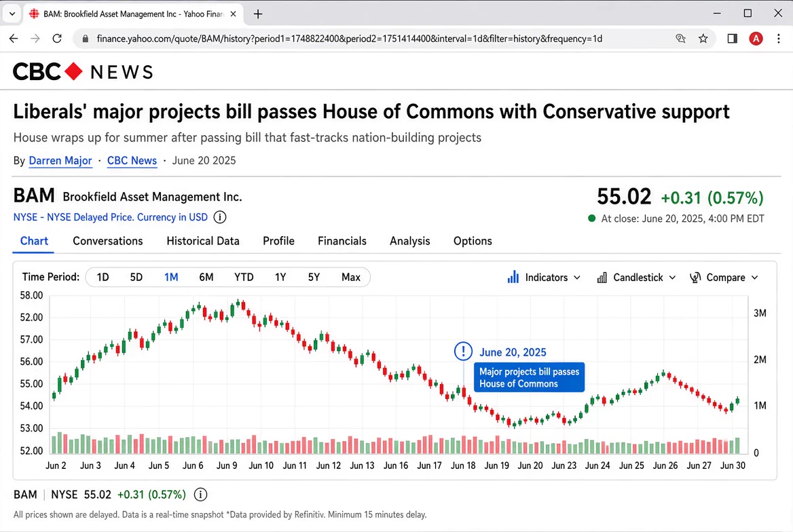Click the Major projects bill passes tooltip

pos(529,377)
